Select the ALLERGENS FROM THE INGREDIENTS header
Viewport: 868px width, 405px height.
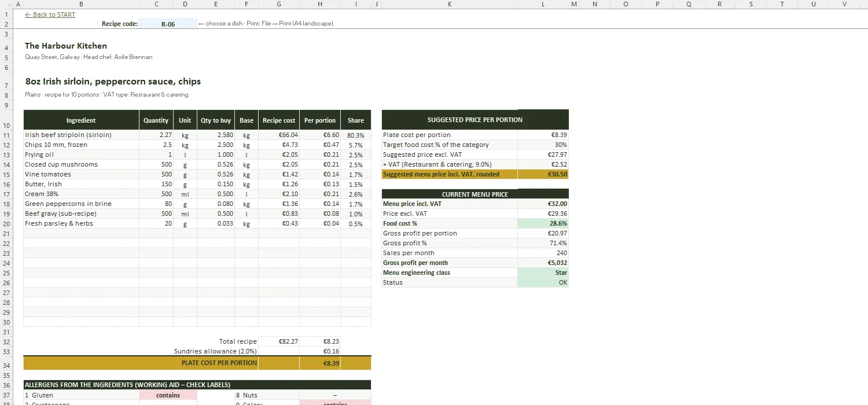tap(197, 385)
